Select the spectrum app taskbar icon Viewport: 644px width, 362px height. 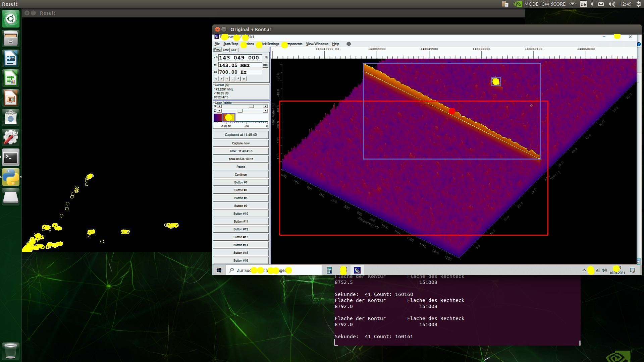click(357, 270)
